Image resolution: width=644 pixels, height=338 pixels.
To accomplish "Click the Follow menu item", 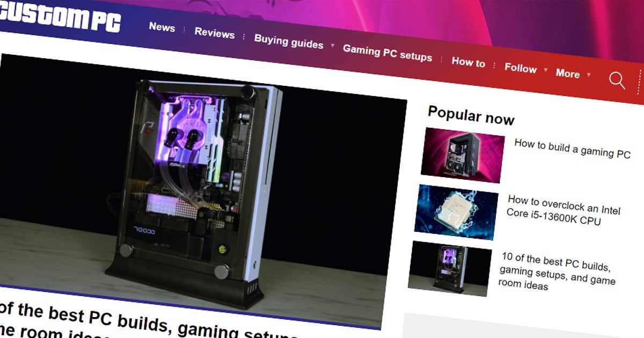I will tap(520, 69).
